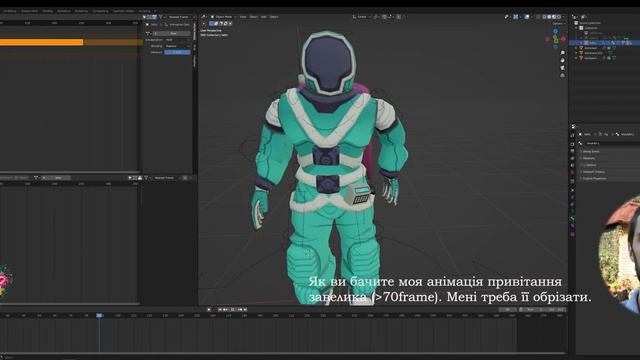
Task: Open the outliner editor type icon
Action: (574, 17)
